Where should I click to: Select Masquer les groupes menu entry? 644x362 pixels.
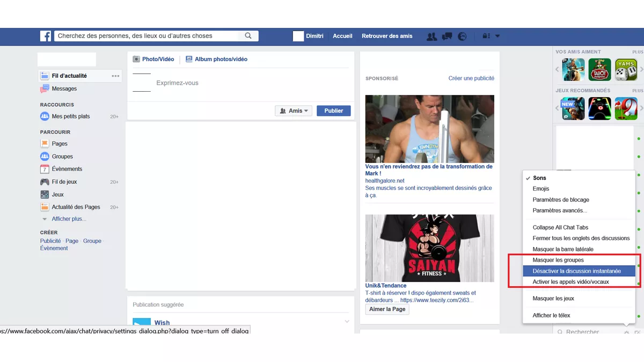tap(558, 260)
